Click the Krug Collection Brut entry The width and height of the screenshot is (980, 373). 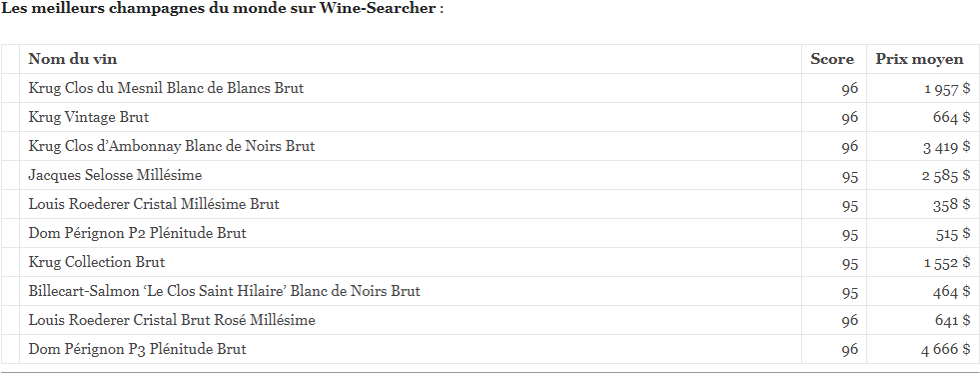pyautogui.click(x=96, y=262)
